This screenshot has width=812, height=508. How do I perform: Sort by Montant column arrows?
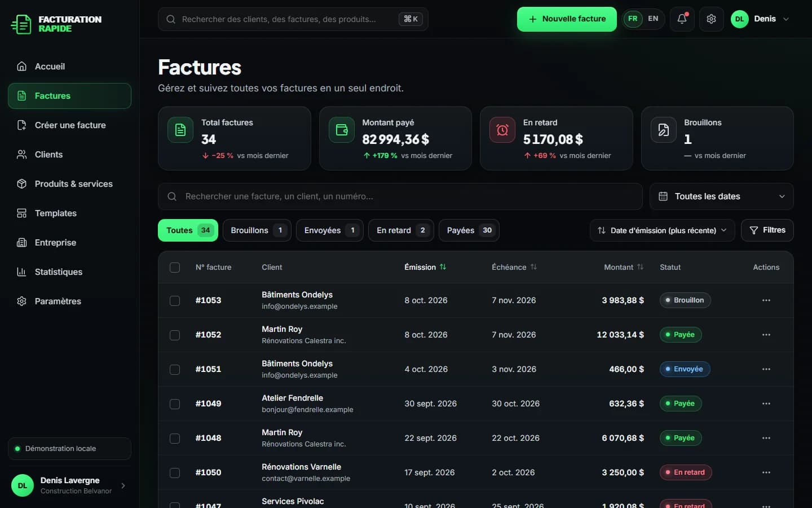pos(640,267)
